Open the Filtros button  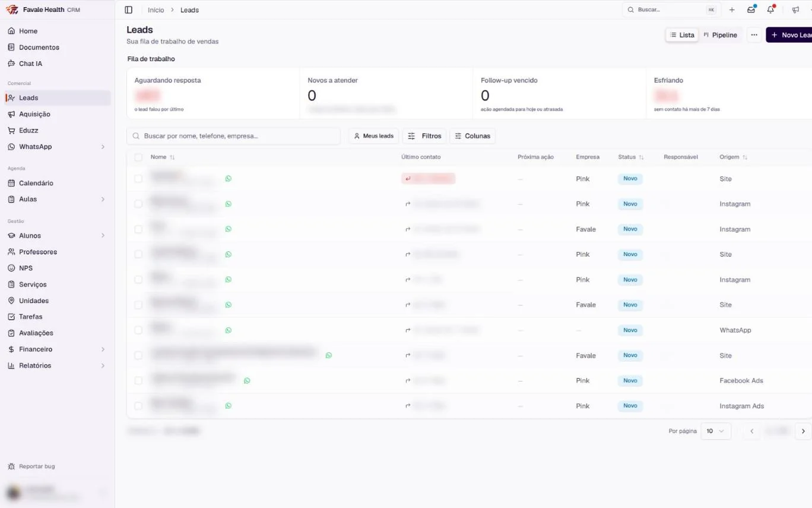click(x=424, y=136)
